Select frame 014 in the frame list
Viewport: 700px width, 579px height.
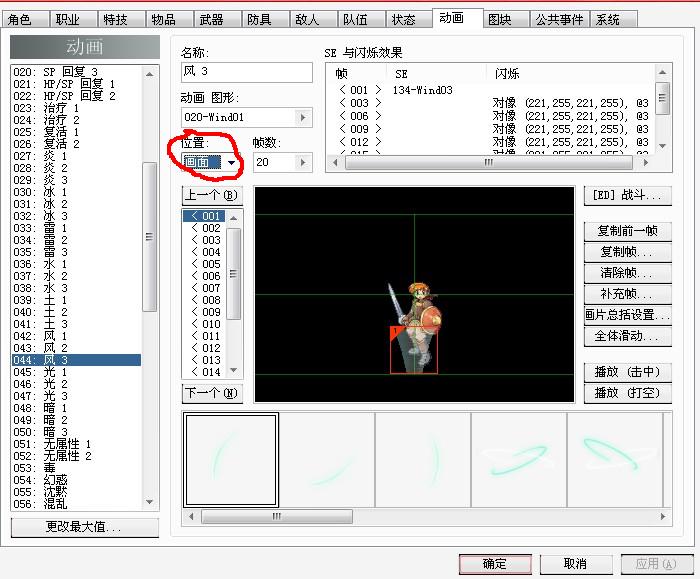(204, 372)
